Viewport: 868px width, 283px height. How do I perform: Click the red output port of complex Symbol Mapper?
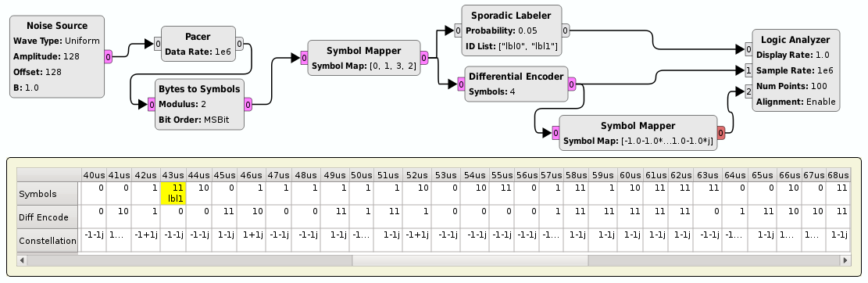click(x=721, y=133)
